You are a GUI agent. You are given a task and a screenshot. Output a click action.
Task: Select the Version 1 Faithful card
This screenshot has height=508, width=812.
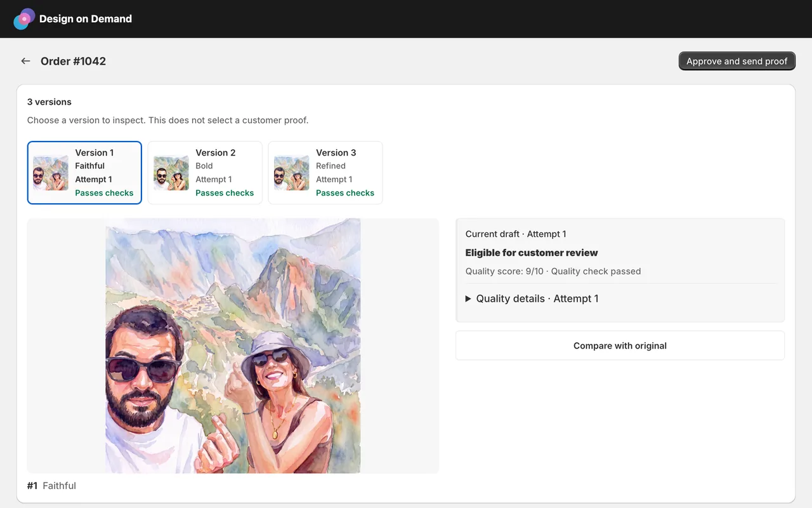pyautogui.click(x=84, y=173)
